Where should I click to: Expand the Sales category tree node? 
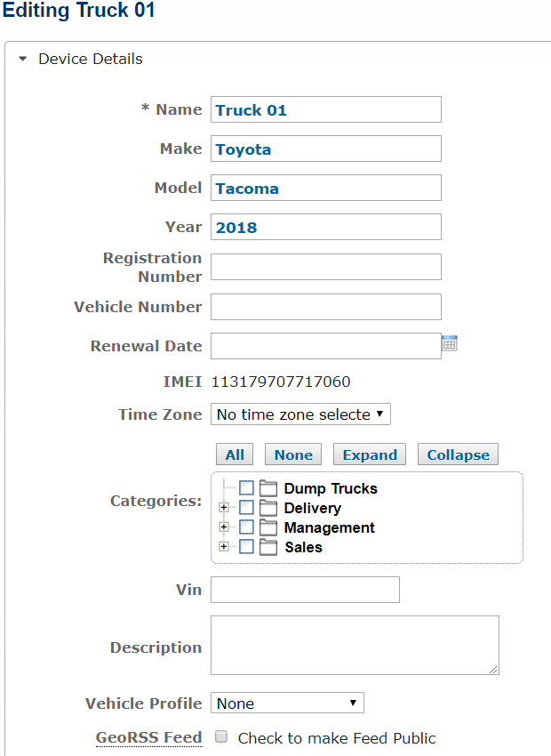[x=223, y=546]
